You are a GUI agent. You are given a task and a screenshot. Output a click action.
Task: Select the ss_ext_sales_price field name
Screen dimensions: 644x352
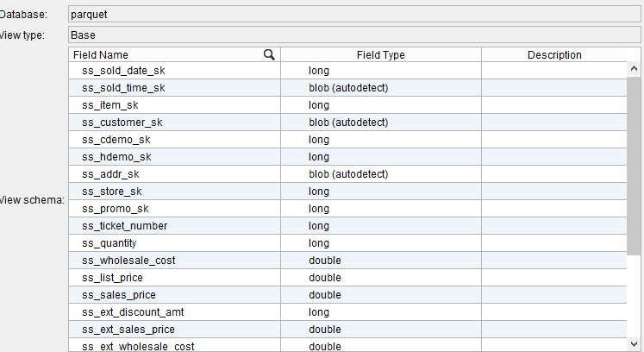click(128, 330)
